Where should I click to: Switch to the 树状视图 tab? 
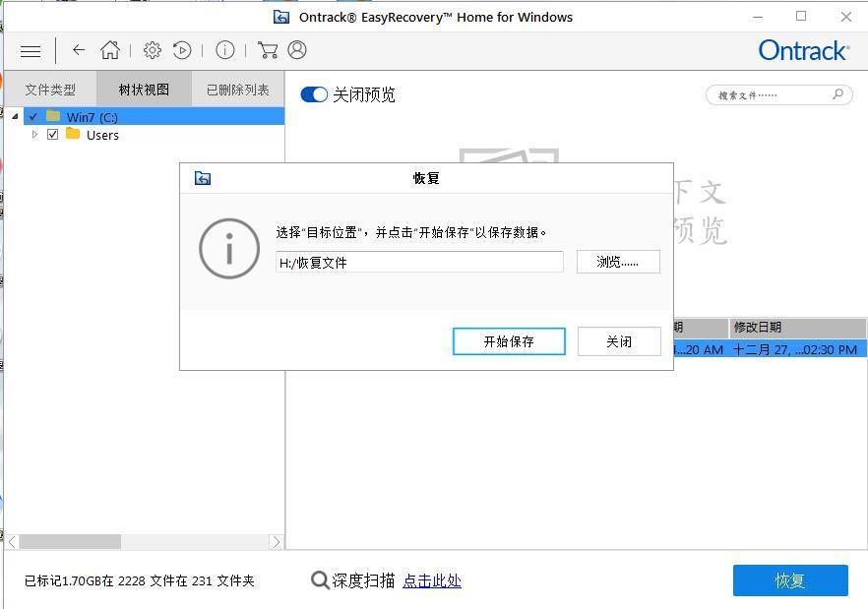point(144,90)
